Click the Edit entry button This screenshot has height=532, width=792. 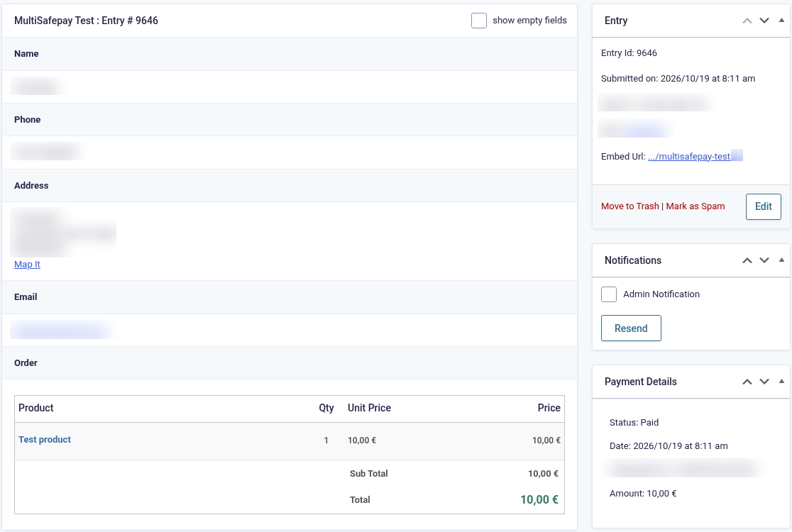pyautogui.click(x=763, y=206)
